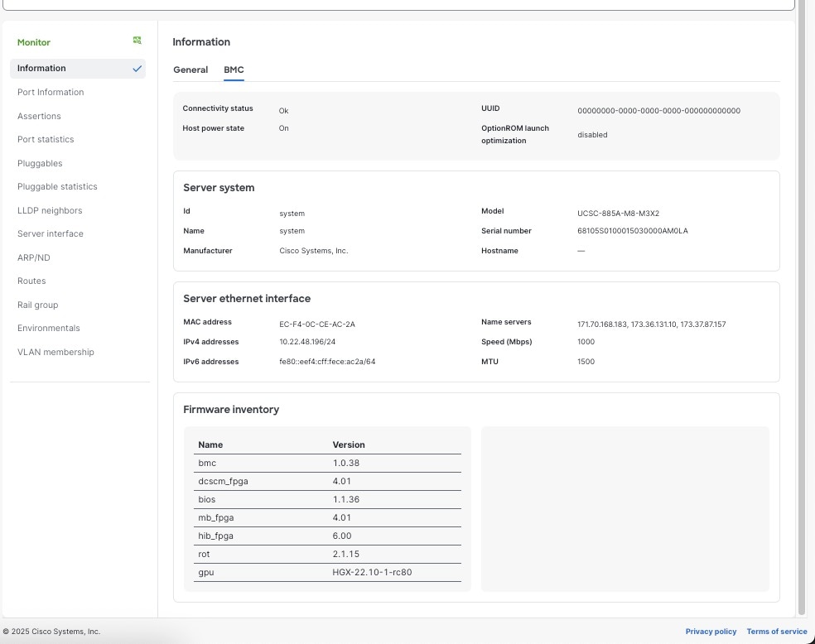Image resolution: width=815 pixels, height=644 pixels.
Task: Open Port Information in sidebar
Action: [x=51, y=93]
